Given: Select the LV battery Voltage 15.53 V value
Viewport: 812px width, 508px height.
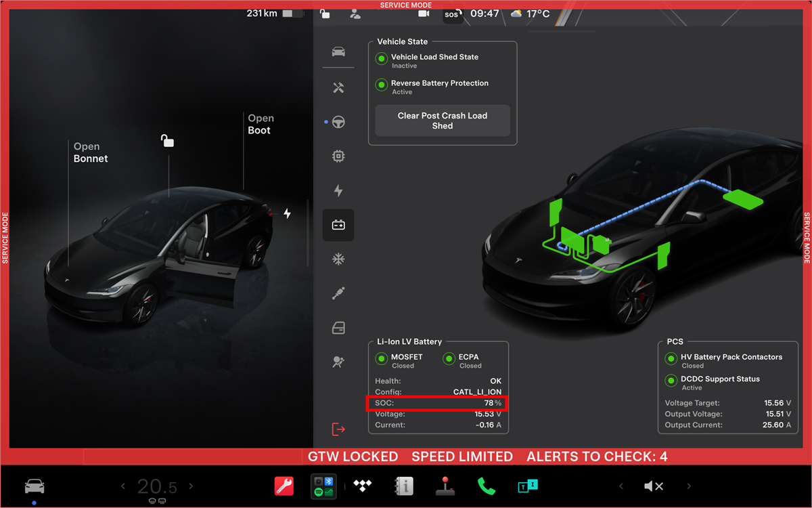Looking at the screenshot, I should tap(487, 414).
